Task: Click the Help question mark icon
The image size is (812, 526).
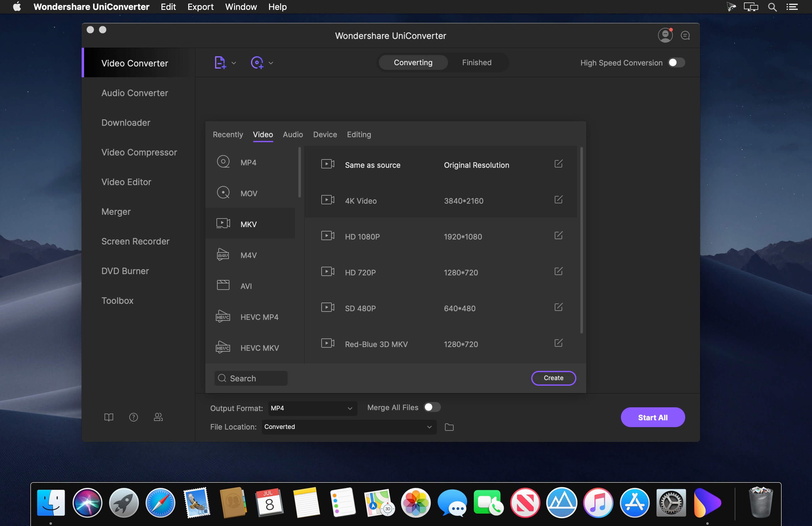Action: pyautogui.click(x=133, y=417)
